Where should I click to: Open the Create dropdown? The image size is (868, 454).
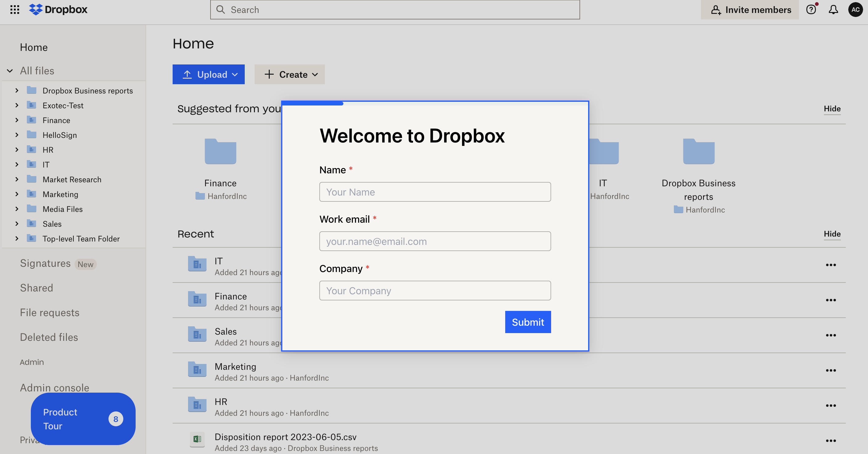[289, 74]
